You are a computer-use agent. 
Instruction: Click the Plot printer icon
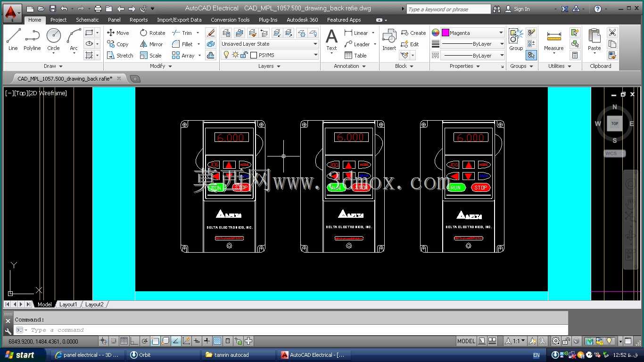tap(98, 8)
